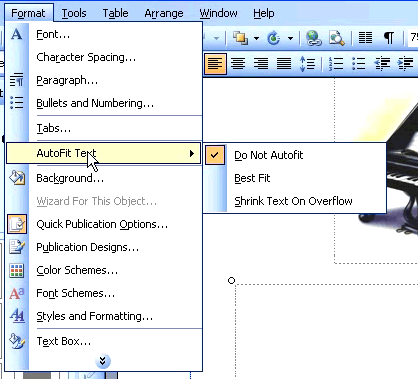Image resolution: width=418 pixels, height=379 pixels.
Task: Click the Free Rotate toolbar icon
Action: click(274, 38)
